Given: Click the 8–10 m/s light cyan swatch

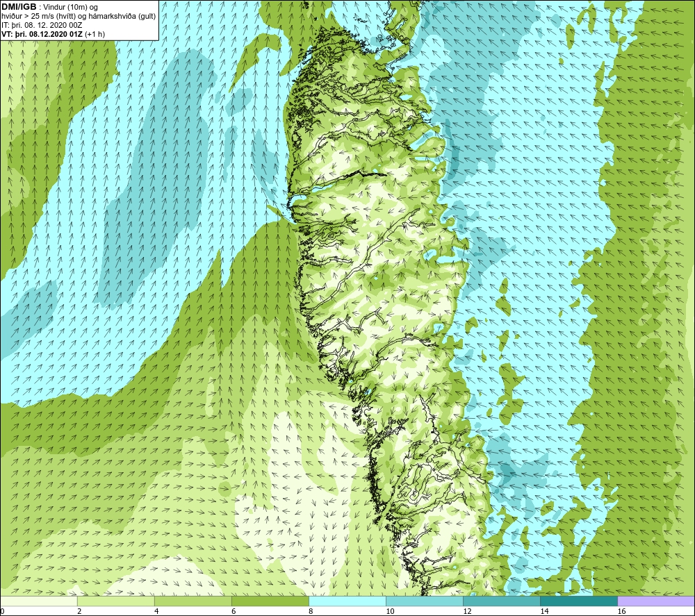Looking at the screenshot, I should click(x=347, y=601).
